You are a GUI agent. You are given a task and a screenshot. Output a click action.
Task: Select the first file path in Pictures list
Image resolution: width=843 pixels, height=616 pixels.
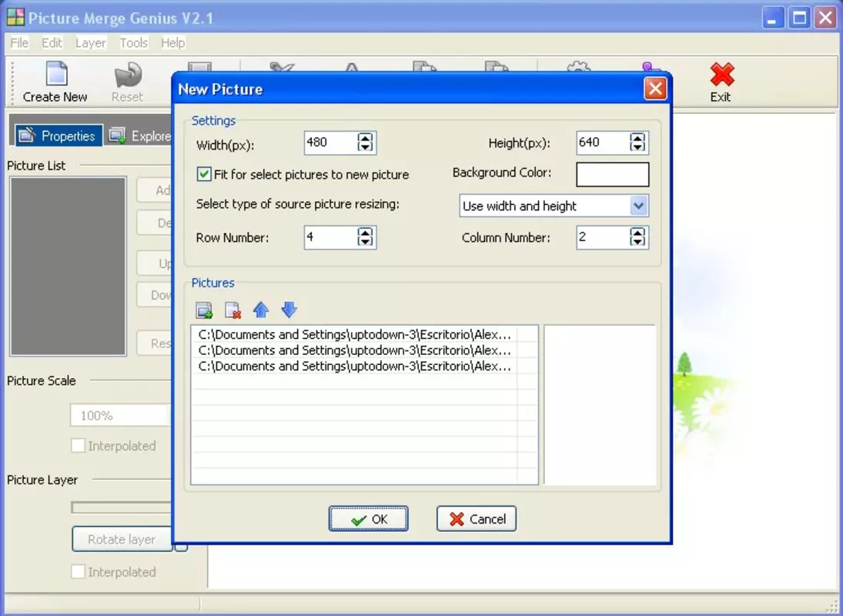(x=355, y=334)
